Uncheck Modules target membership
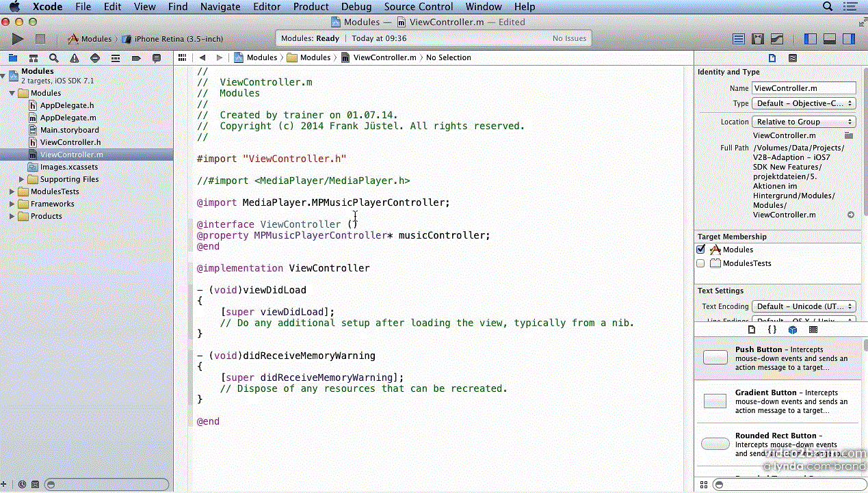The width and height of the screenshot is (868, 493). click(x=700, y=250)
